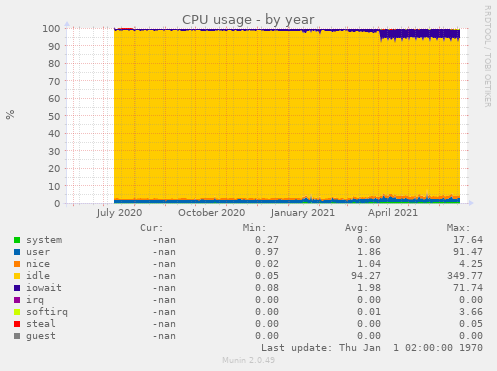This screenshot has width=497, height=371.
Task: Click the green system legend swatch
Action: click(17, 240)
